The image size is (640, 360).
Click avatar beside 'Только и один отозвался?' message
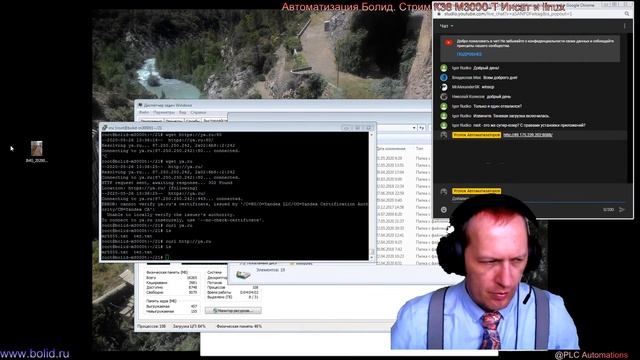tap(444, 106)
